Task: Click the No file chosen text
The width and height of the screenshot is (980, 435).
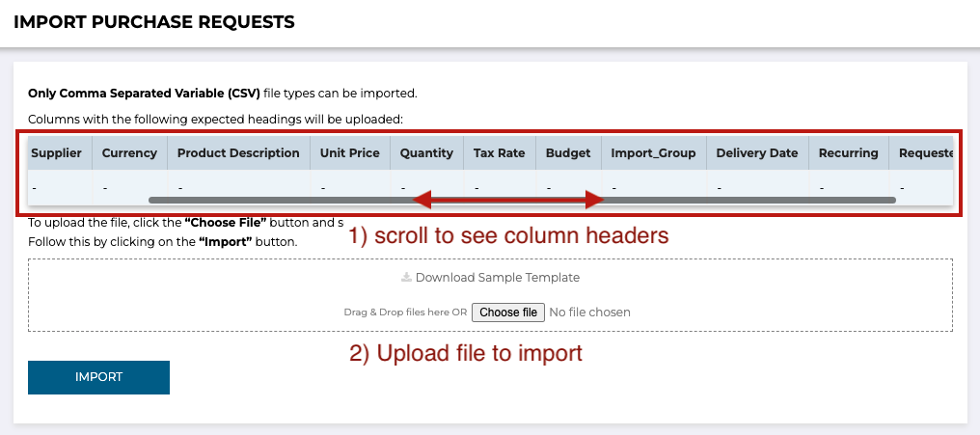Action: (590, 312)
